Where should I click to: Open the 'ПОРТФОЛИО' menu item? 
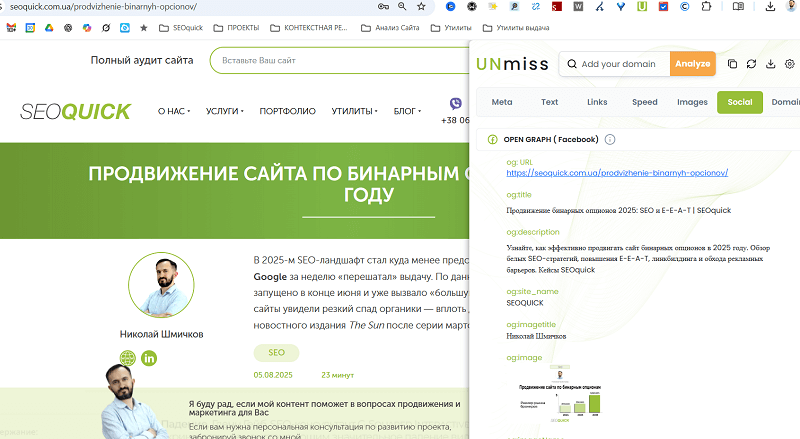click(288, 111)
